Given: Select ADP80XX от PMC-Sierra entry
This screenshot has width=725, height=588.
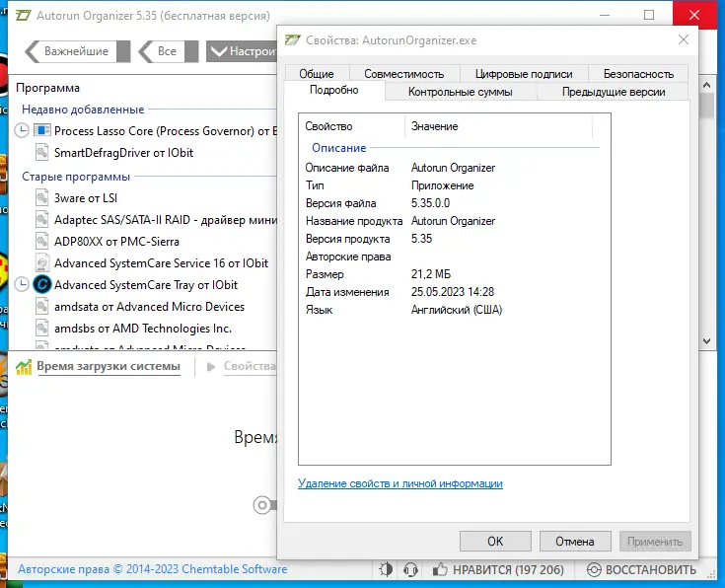Looking at the screenshot, I should pyautogui.click(x=116, y=242).
